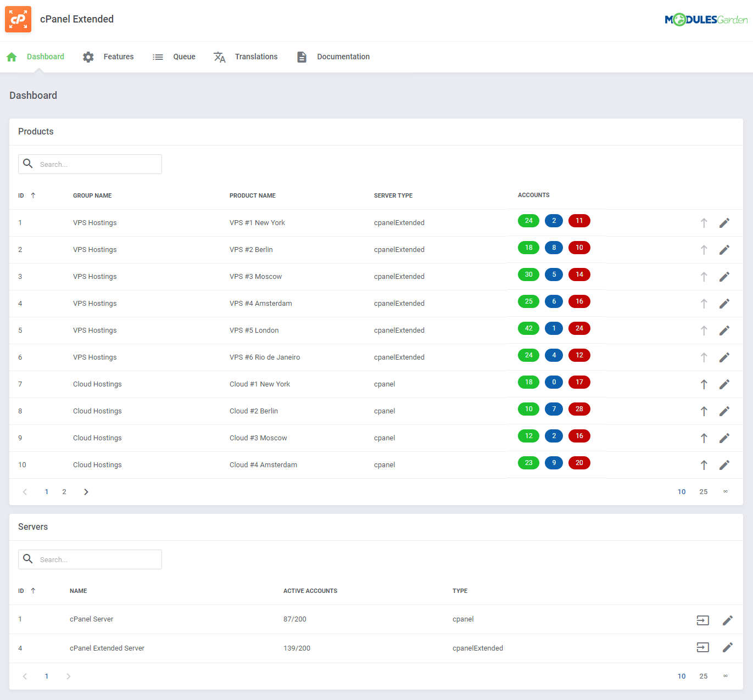Open the Features tab
Image resolution: width=753 pixels, height=700 pixels.
[108, 57]
